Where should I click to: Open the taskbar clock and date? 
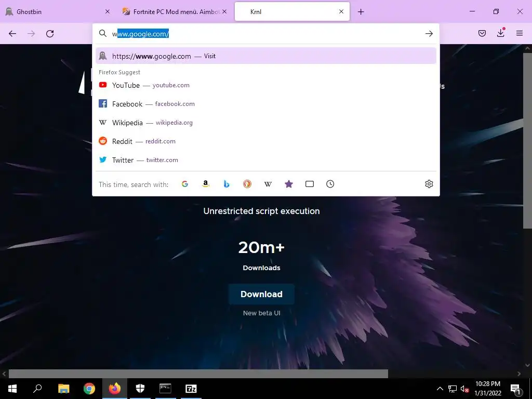488,389
